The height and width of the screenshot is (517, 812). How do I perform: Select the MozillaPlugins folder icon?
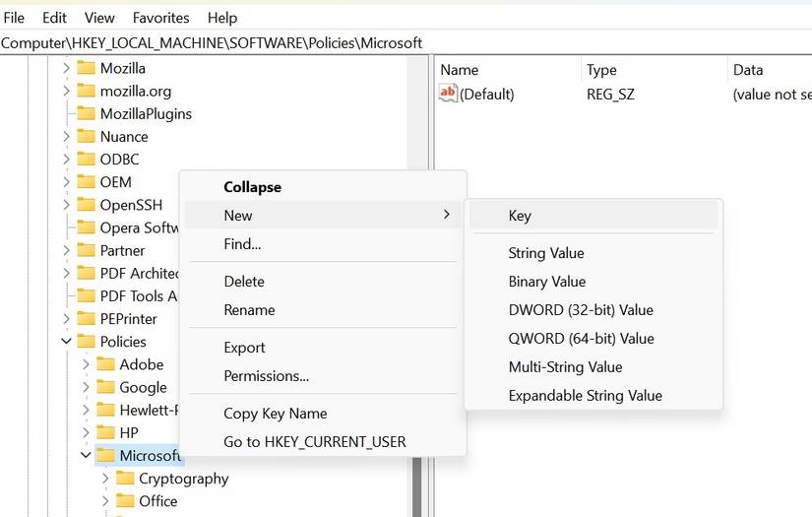[x=86, y=113]
